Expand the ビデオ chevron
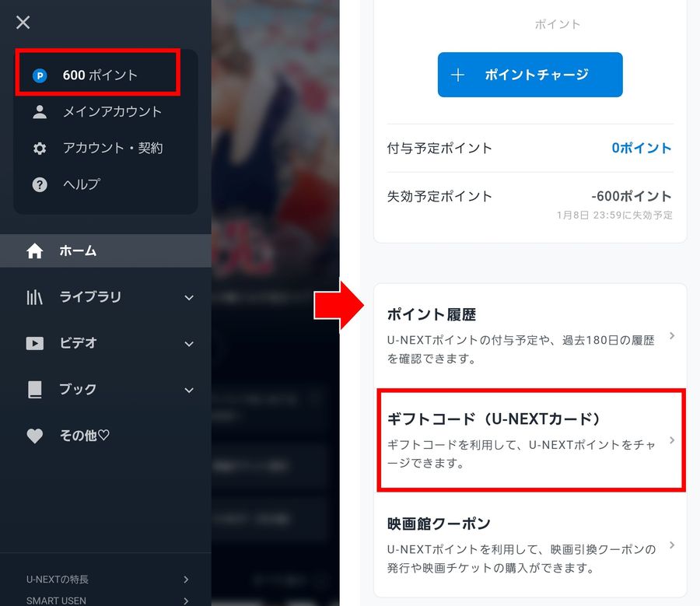This screenshot has height=606, width=700. click(x=189, y=344)
